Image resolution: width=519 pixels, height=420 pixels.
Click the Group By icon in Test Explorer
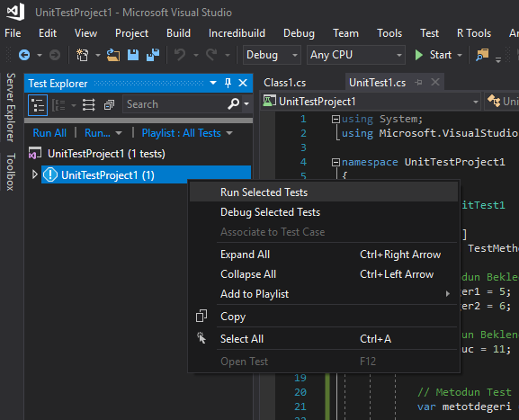pyautogui.click(x=59, y=105)
